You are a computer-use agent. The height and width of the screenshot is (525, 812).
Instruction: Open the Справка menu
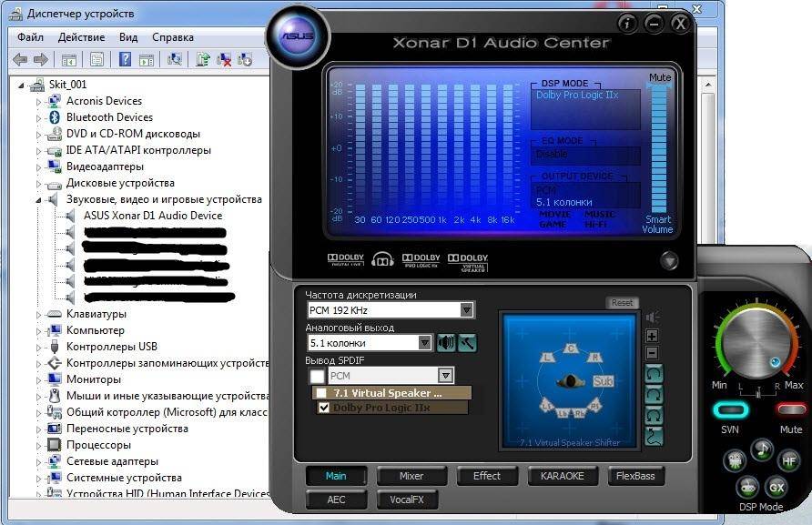tap(172, 37)
